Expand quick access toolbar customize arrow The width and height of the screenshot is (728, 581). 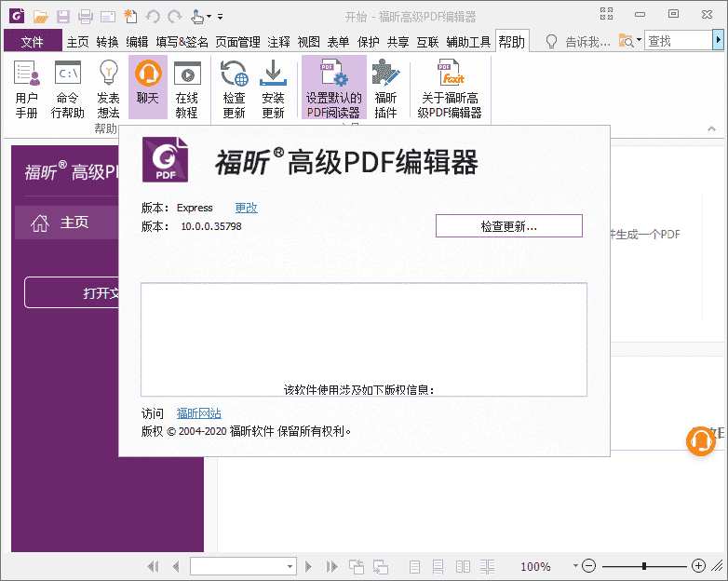tap(220, 17)
